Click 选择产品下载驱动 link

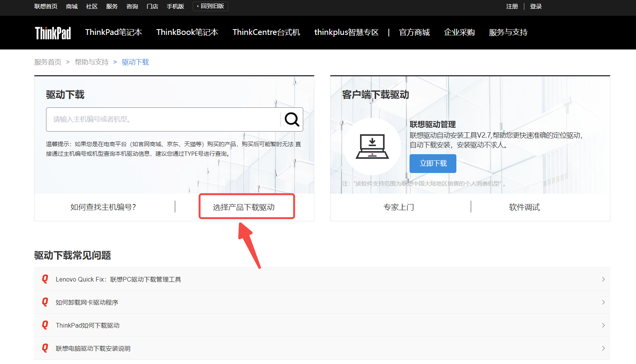tap(244, 207)
